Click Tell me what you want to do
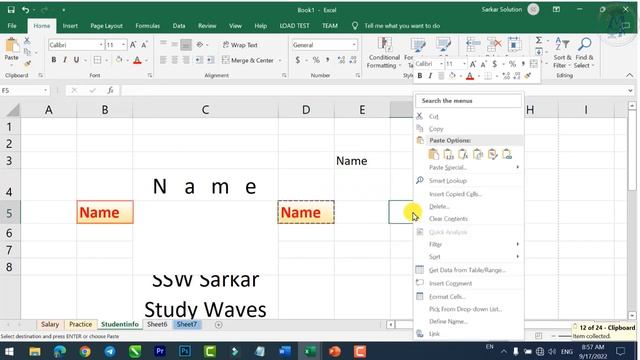Screen dimensions: 640x360 click(x=402, y=26)
